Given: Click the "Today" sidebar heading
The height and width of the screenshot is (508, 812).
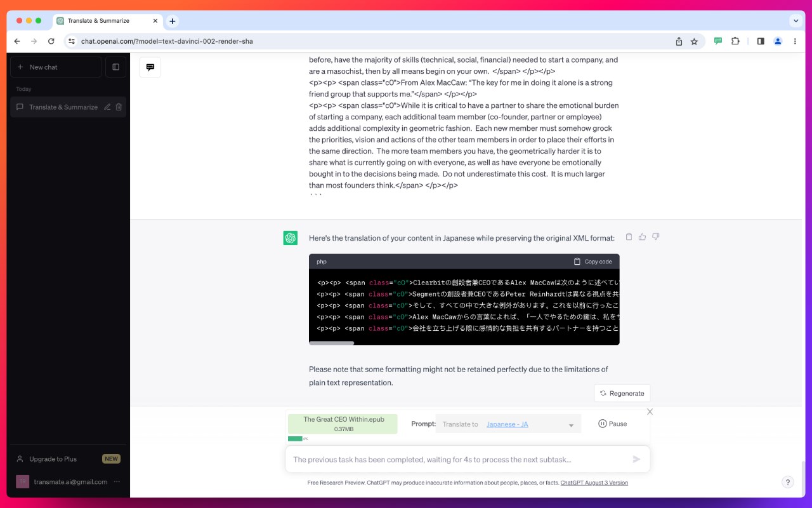Looking at the screenshot, I should coord(23,89).
